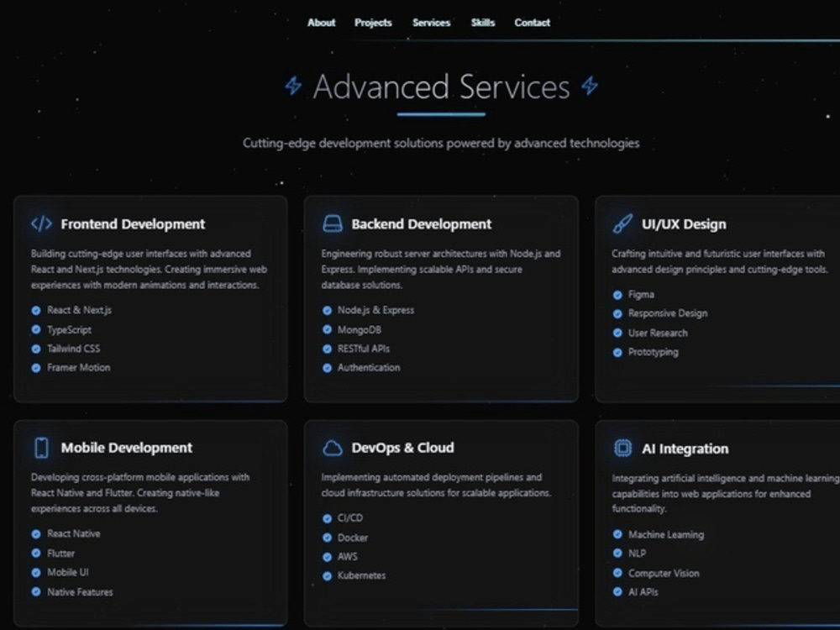Click the check icon beside Kubernetes
This screenshot has height=630, width=840.
pos(327,576)
